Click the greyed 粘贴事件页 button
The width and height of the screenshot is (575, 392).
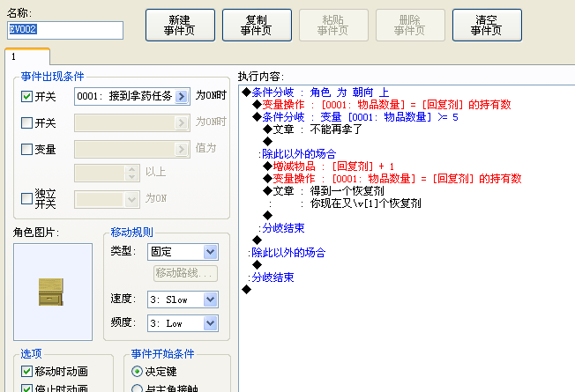[x=333, y=25]
